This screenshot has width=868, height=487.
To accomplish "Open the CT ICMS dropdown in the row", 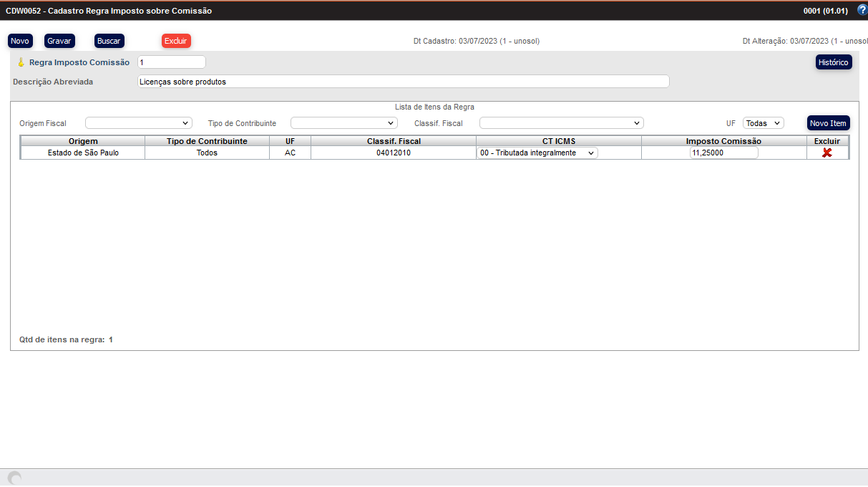I will tap(537, 152).
